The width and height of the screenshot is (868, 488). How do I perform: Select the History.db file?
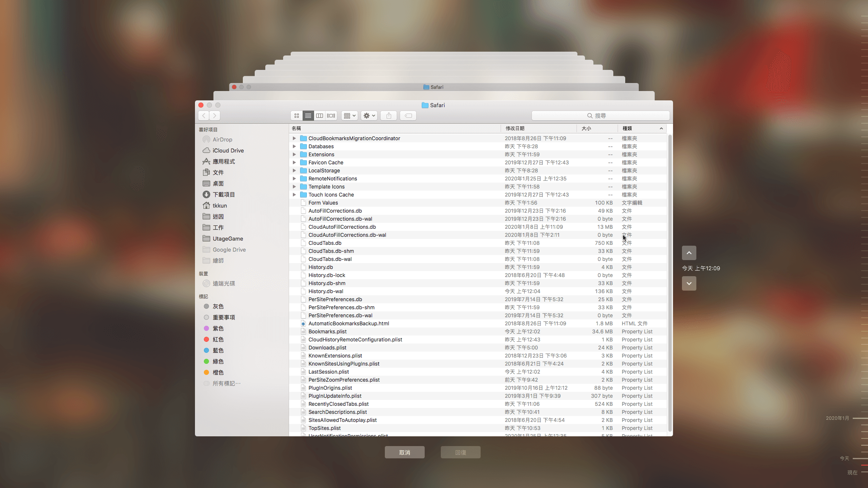[478, 267]
